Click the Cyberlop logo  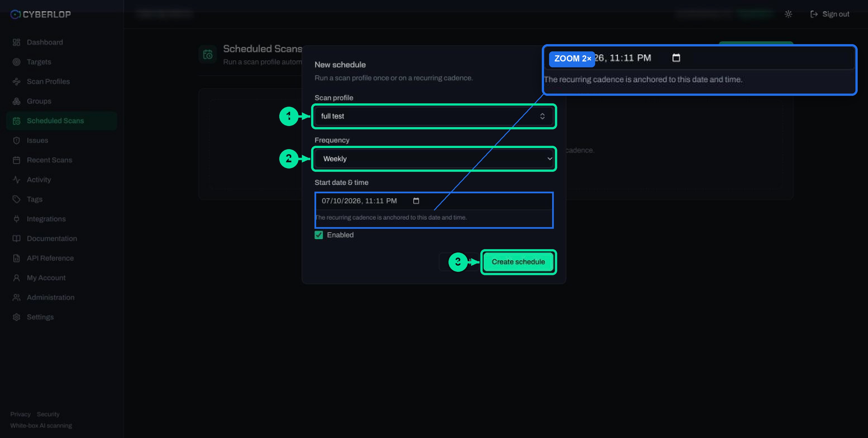pos(40,15)
